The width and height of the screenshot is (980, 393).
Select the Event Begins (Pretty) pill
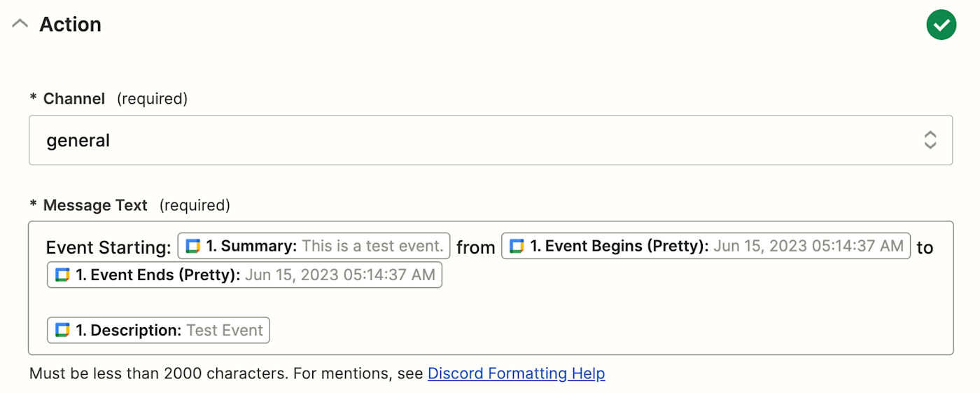(x=706, y=247)
